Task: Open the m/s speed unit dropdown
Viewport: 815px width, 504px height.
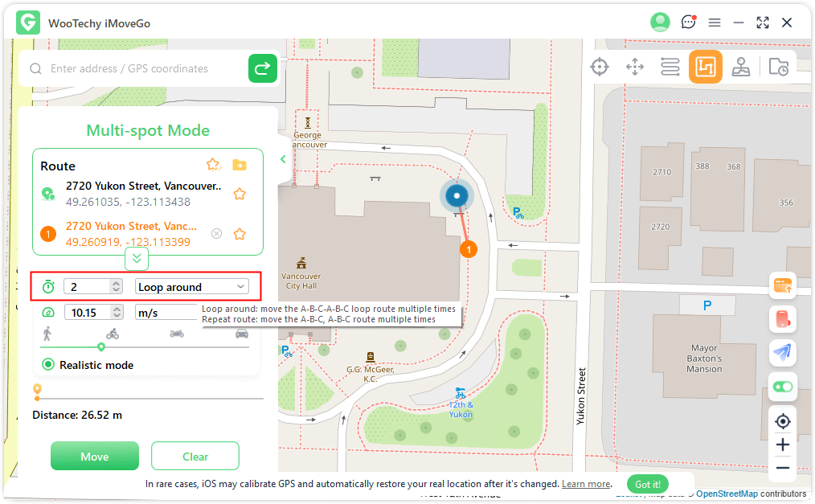Action: pyautogui.click(x=167, y=313)
